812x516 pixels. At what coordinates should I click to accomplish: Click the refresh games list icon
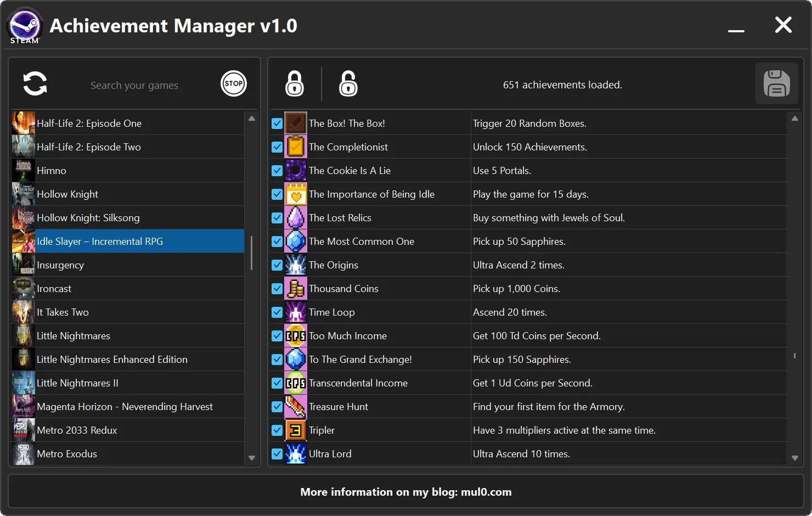coord(35,84)
